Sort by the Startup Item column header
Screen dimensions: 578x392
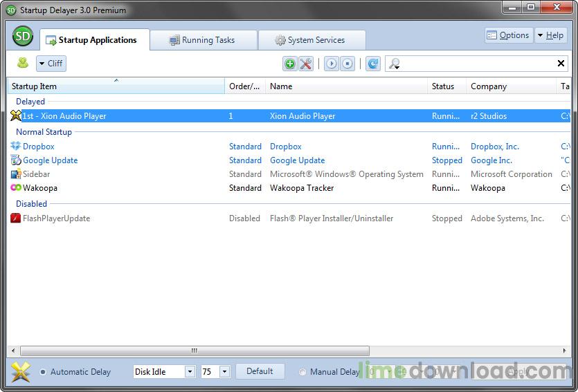tap(116, 86)
